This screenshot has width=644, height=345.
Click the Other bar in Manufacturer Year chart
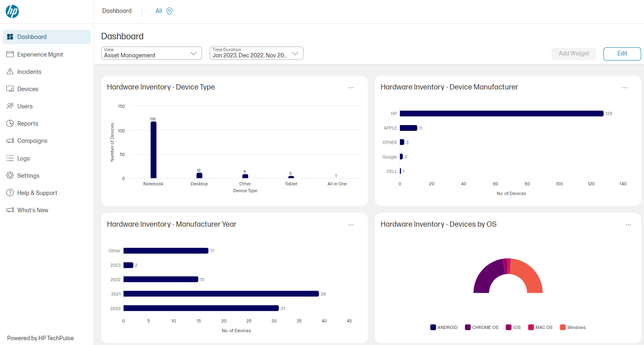click(x=166, y=251)
